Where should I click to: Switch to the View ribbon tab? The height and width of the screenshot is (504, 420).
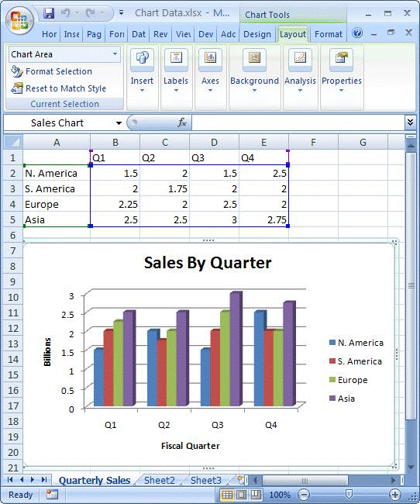pos(183,34)
